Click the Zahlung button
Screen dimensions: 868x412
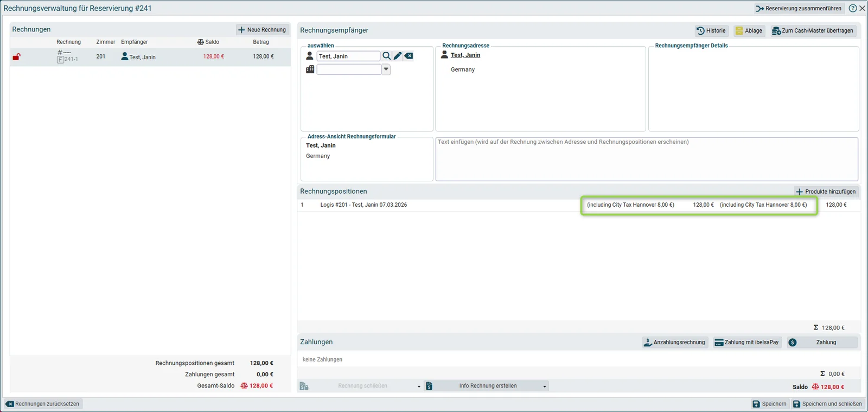[822, 343]
